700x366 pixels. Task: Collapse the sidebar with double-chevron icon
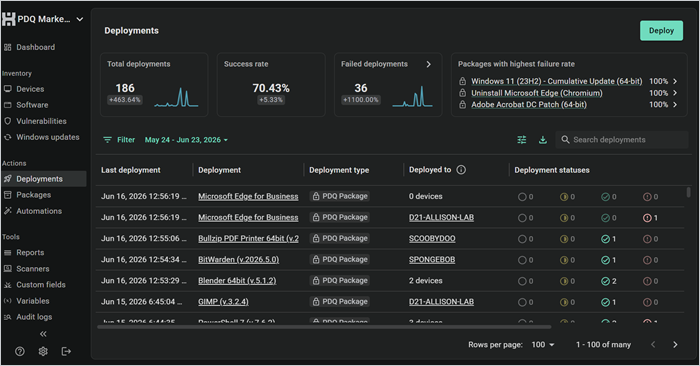(x=43, y=334)
